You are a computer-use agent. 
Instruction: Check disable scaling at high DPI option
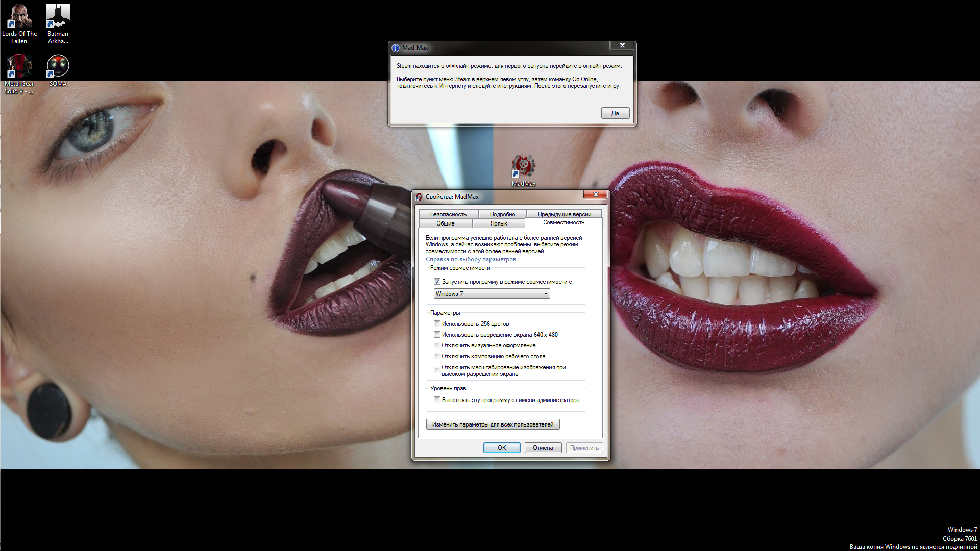coord(437,370)
